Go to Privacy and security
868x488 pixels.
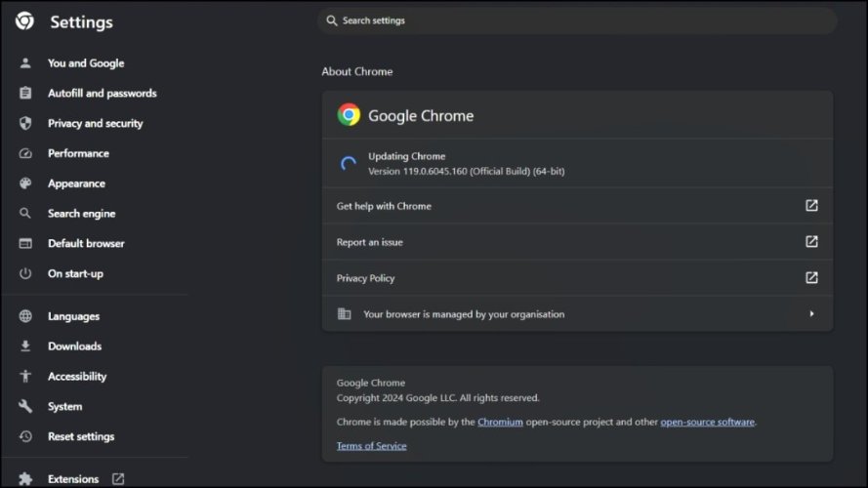coord(94,123)
